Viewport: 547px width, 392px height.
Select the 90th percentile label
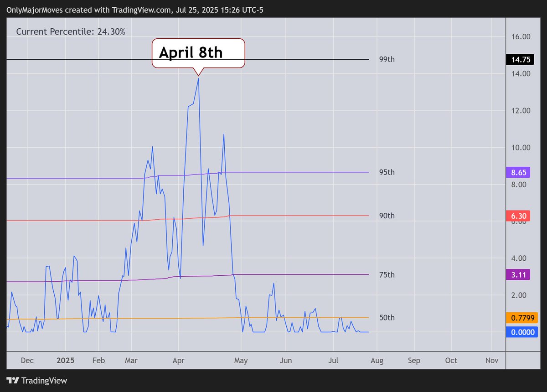(387, 216)
